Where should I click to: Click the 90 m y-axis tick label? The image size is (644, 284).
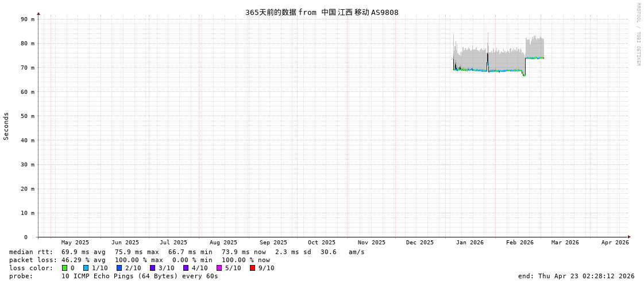28,20
